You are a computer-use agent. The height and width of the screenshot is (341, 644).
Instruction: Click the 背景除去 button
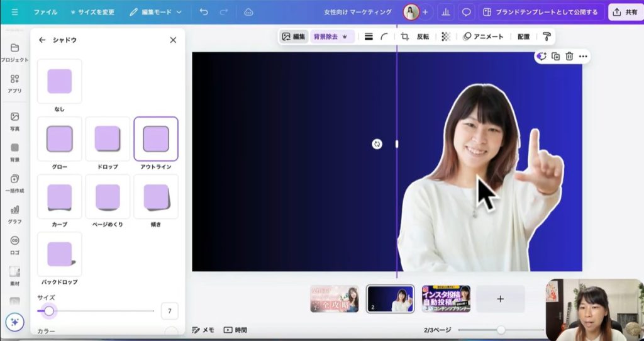[x=331, y=36]
